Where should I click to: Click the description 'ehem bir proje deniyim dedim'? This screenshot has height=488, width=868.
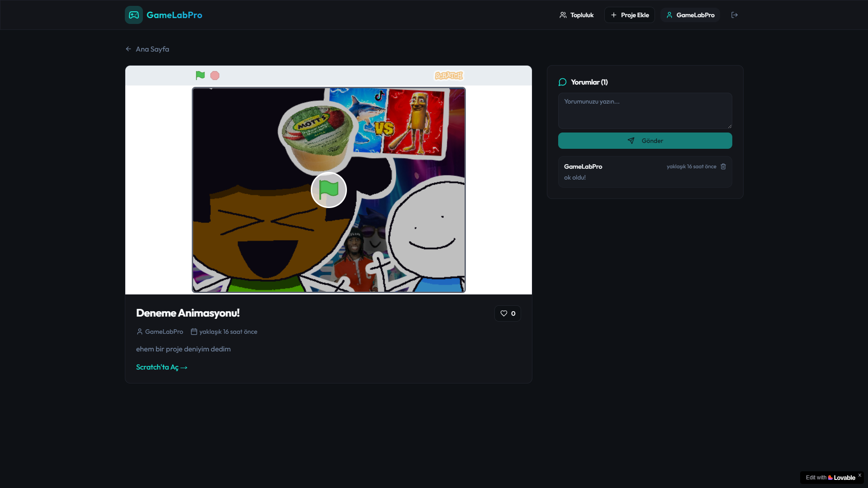tap(183, 349)
